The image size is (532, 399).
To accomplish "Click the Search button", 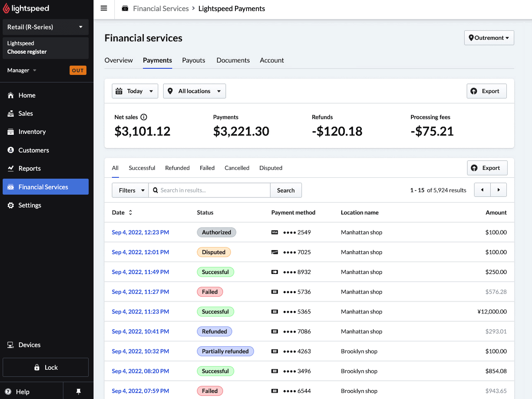I will (x=286, y=190).
